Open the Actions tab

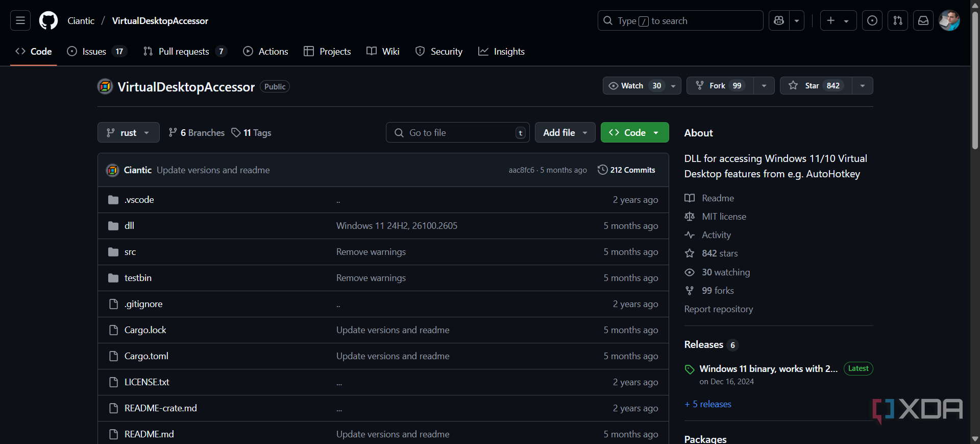click(x=265, y=52)
